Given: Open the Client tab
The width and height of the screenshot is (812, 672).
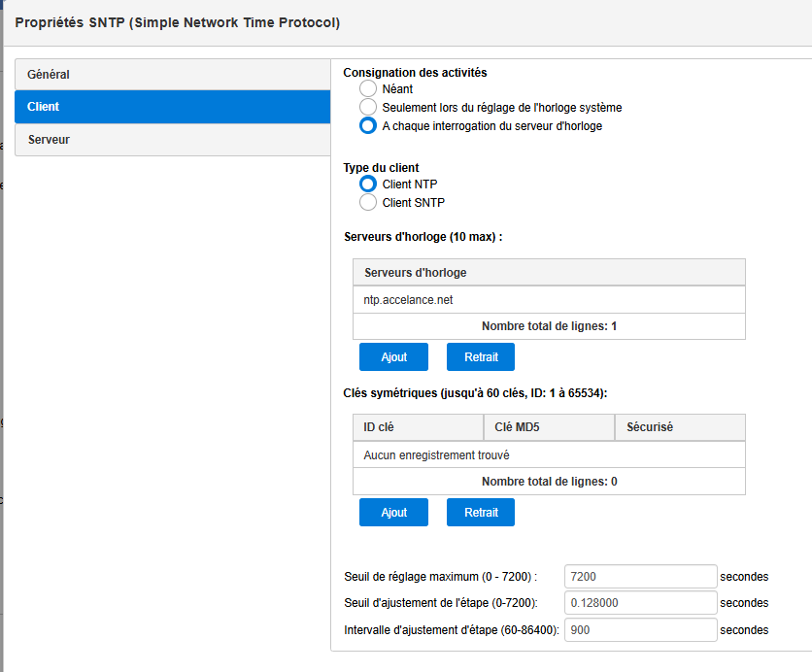Looking at the screenshot, I should pyautogui.click(x=173, y=107).
